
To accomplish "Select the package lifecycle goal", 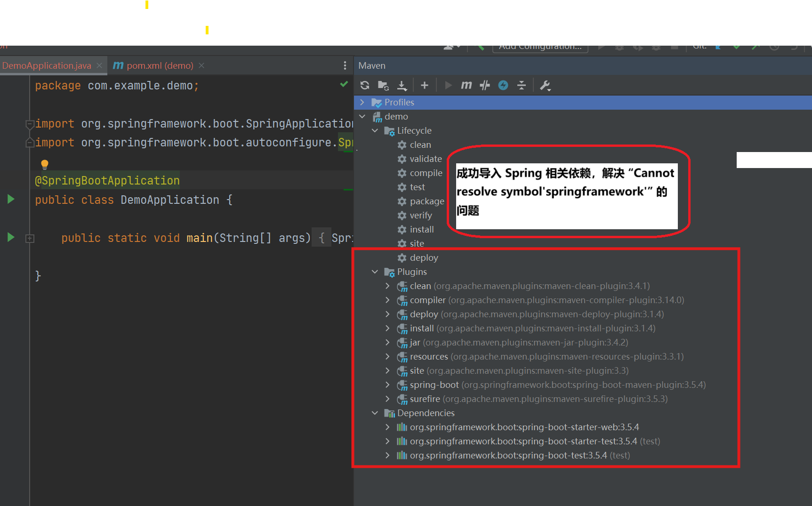I will 421,201.
